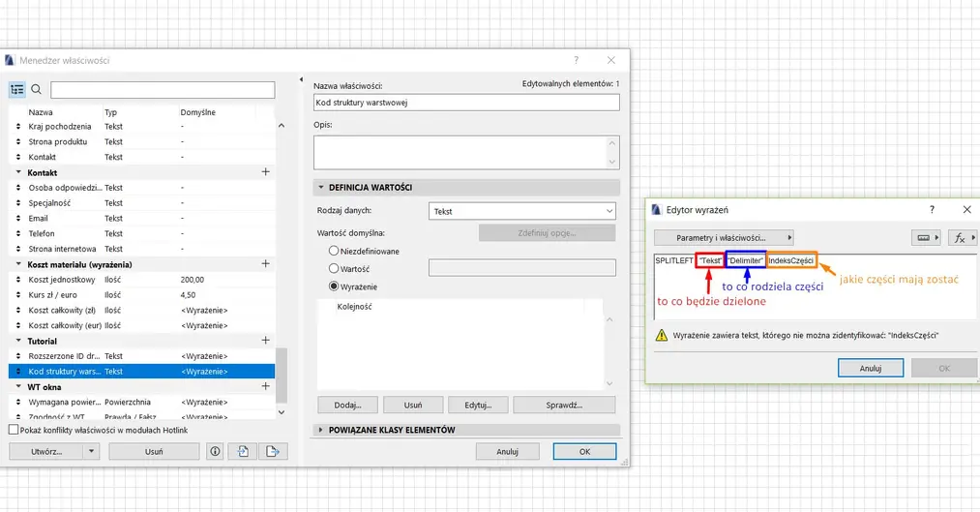Collapse the DEFINICJA WARTOŚCI section
980x512 pixels.
(x=321, y=187)
